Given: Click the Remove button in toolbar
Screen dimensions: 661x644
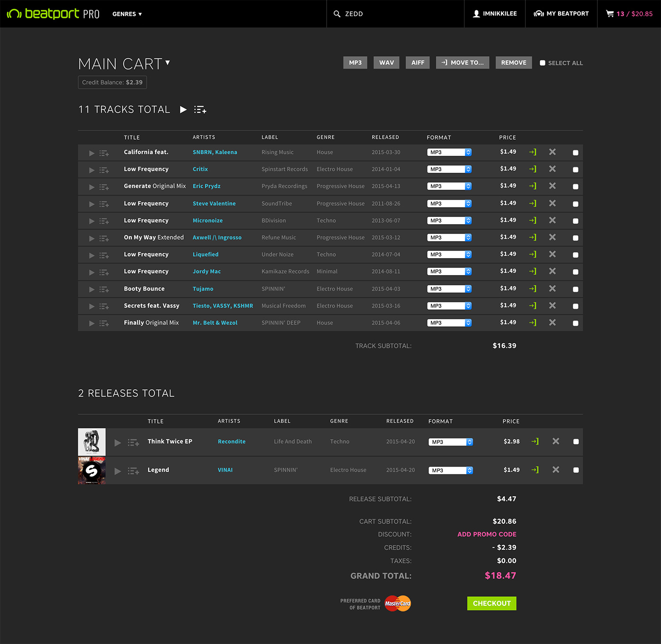Looking at the screenshot, I should (514, 63).
